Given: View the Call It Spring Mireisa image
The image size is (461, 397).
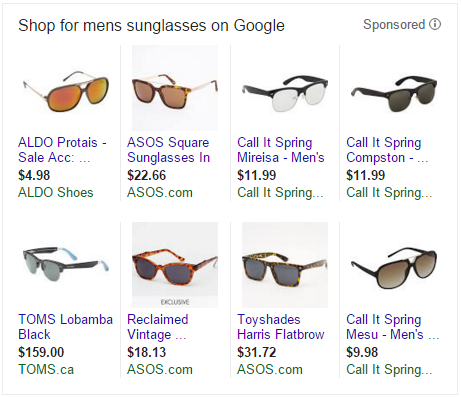Looking at the screenshot, I should (285, 88).
